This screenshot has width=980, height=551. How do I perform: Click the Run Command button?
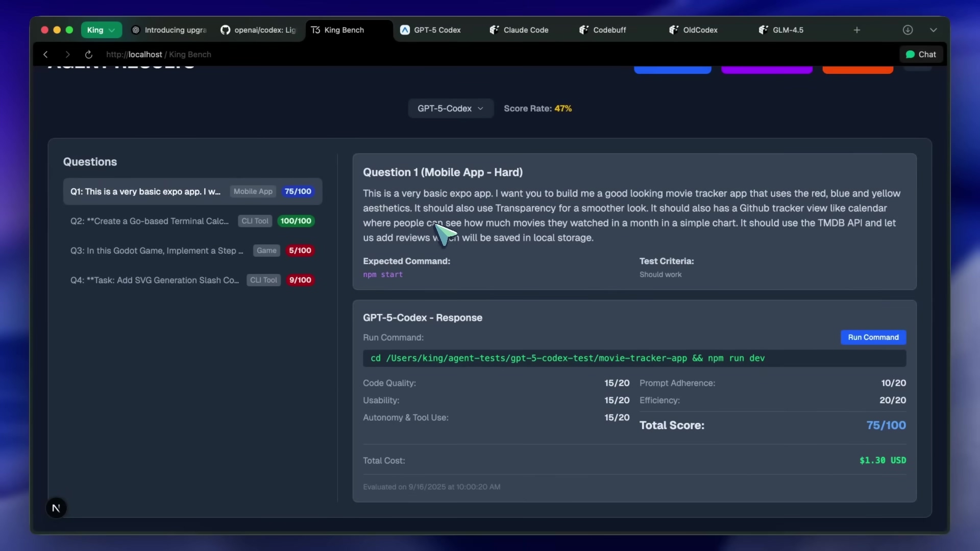[873, 337]
